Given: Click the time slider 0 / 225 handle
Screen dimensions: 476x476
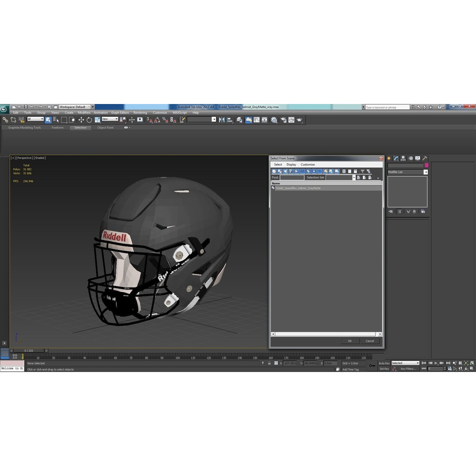Looking at the screenshot, I should (x=29, y=351).
